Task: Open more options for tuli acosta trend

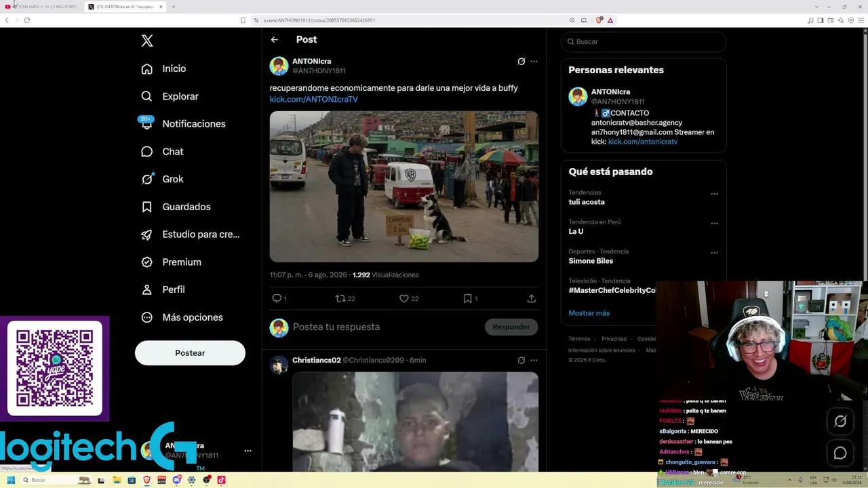Action: click(x=714, y=194)
